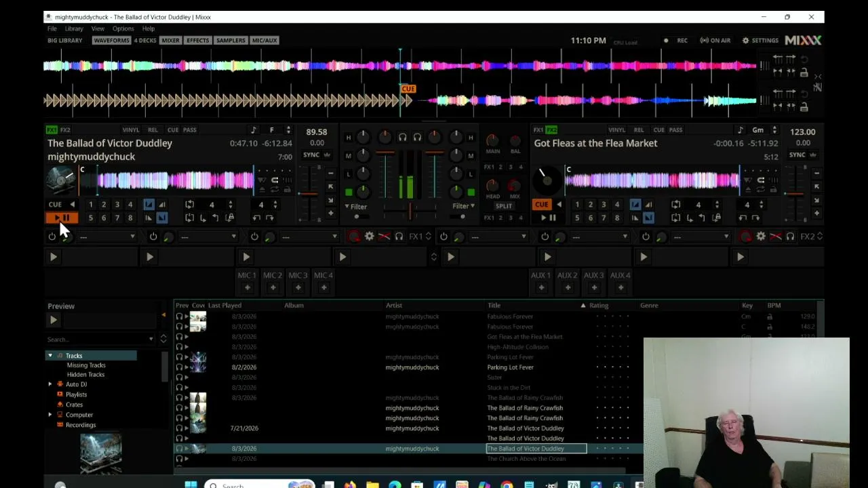Open the View menu
868x488 pixels.
coord(98,28)
